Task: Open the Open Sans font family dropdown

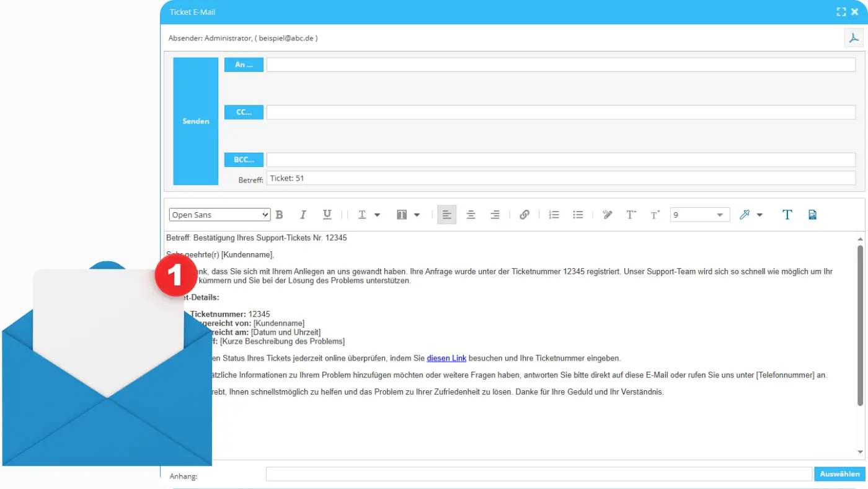Action: pyautogui.click(x=219, y=214)
